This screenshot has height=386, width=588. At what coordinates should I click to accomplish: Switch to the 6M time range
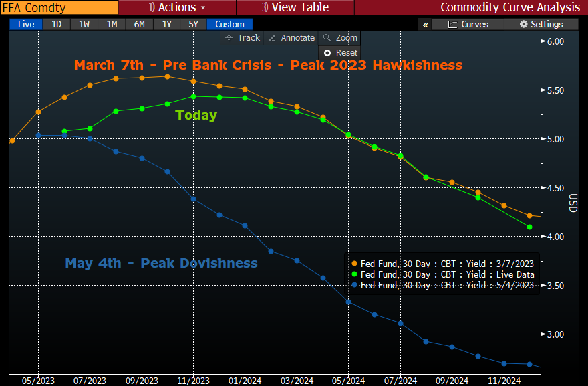[139, 24]
